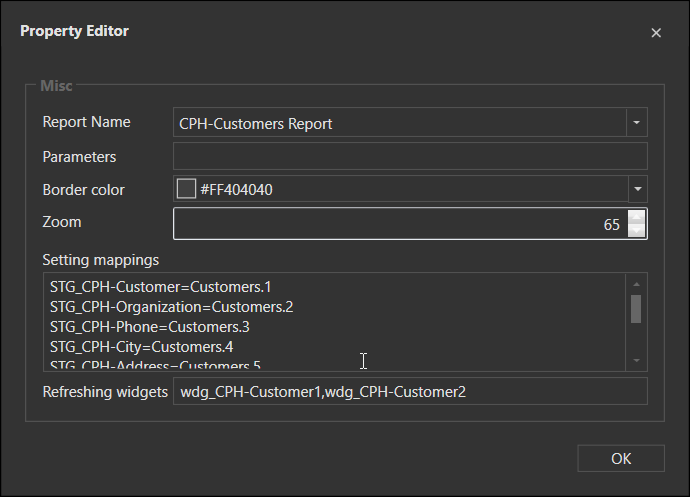Screen dimensions: 690x497
Task: Click the STG_CPH-City=Customers.4 mapping line
Action: tap(141, 347)
